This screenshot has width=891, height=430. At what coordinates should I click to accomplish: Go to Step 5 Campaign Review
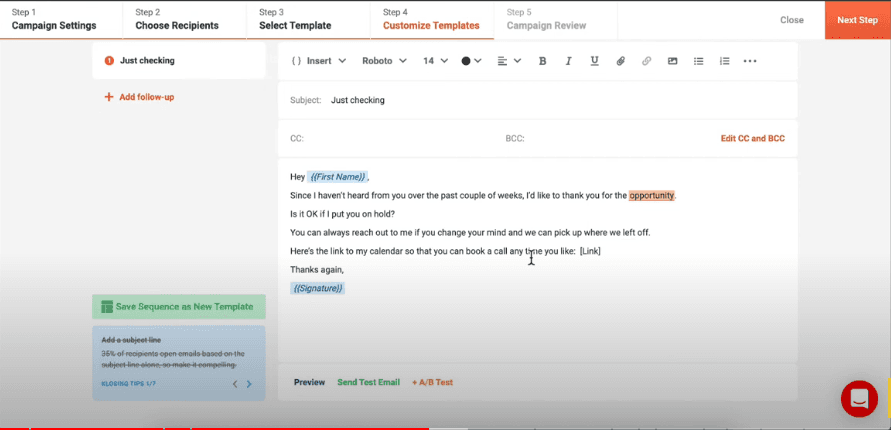pyautogui.click(x=556, y=20)
